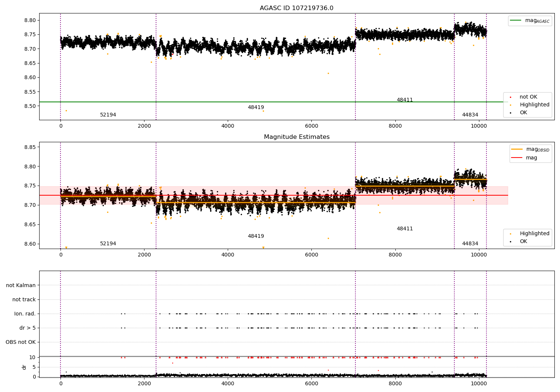Click the 6000 x-axis tick under the Magnitude Estimates plot

[311, 255]
